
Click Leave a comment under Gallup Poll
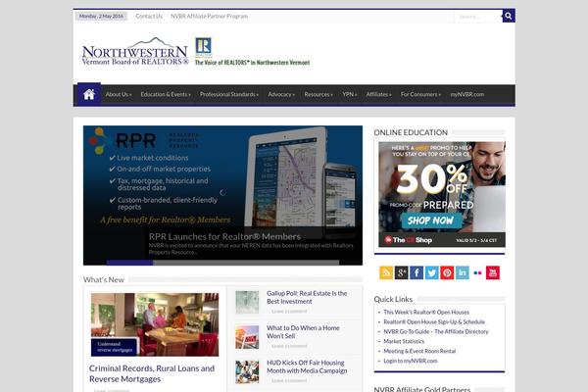(x=289, y=312)
